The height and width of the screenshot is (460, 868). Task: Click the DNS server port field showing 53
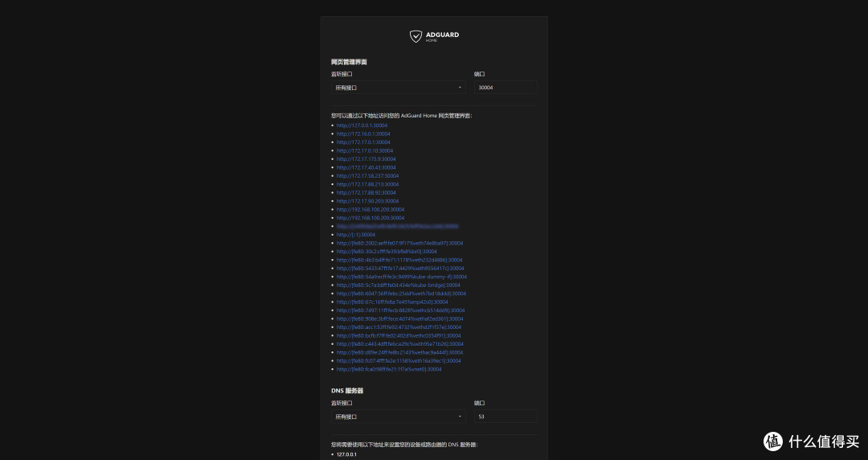pos(506,417)
